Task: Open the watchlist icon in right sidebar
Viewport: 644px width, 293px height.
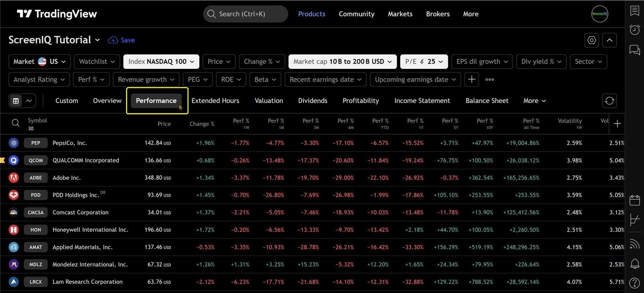Action: pyautogui.click(x=635, y=10)
